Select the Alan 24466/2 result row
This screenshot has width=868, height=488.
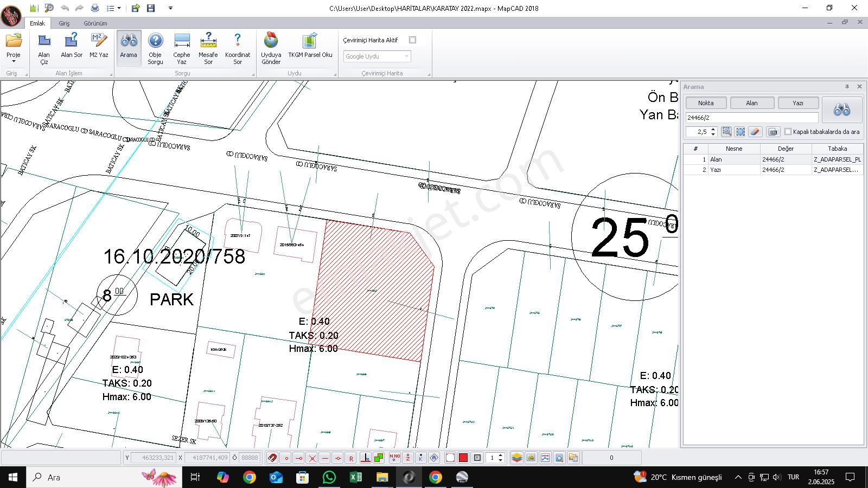coord(773,159)
